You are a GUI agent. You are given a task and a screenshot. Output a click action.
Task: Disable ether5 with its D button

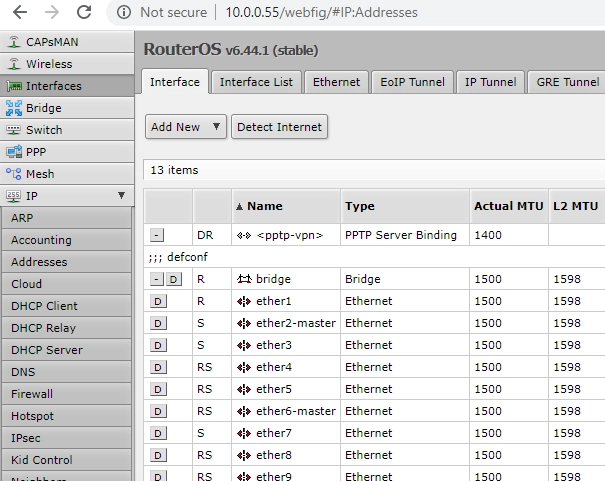pyautogui.click(x=158, y=389)
